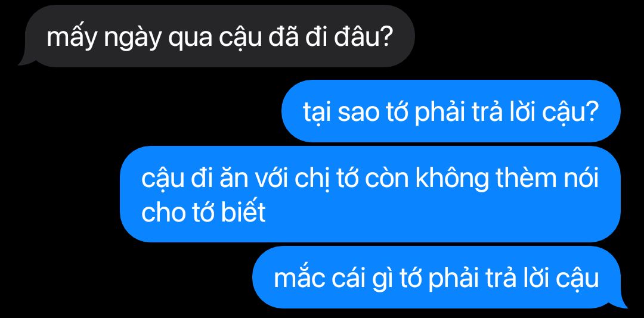Select the two-line blue message bubble
The width and height of the screenshot is (644, 318).
pos(370,194)
